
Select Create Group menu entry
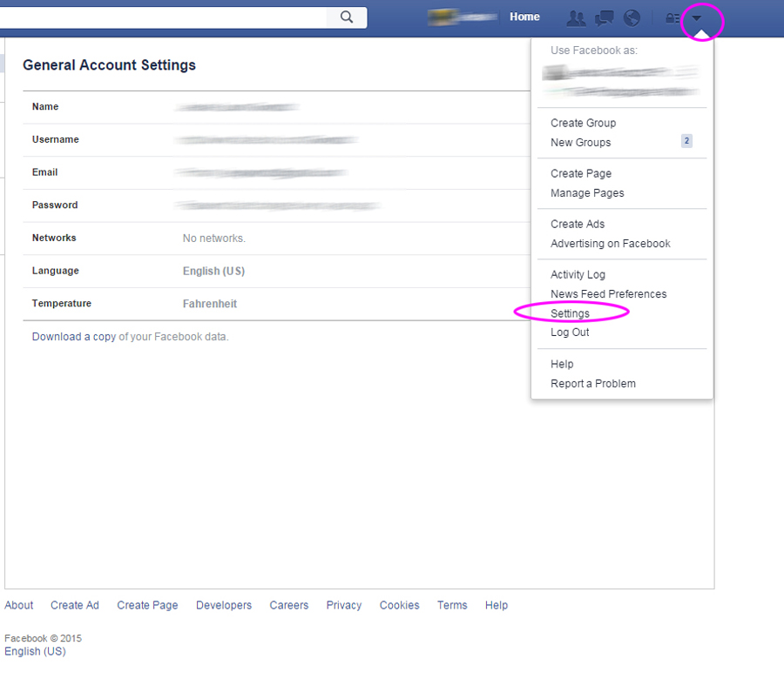[583, 123]
